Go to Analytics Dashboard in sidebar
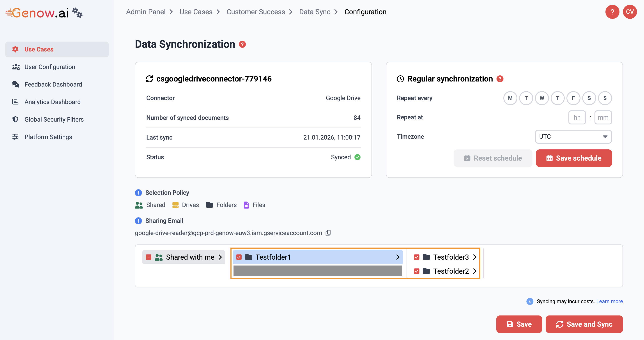 point(52,102)
